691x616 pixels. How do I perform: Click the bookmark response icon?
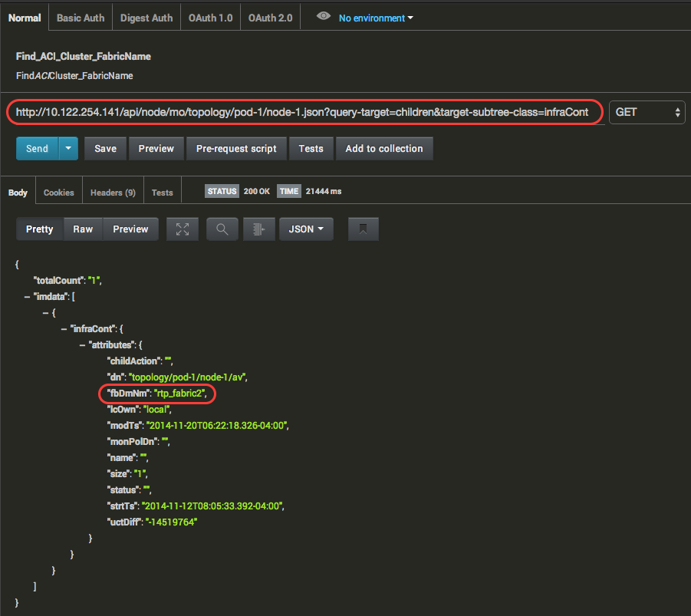point(363,229)
